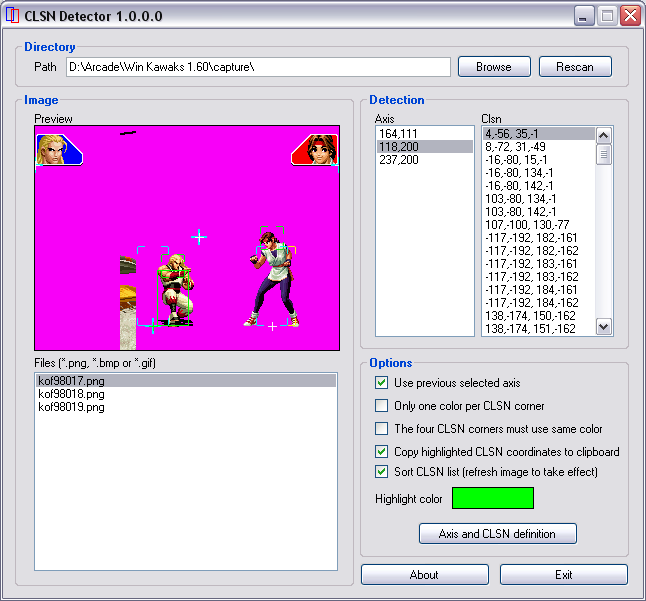Viewport: 646px width, 601px height.
Task: Enable four CLSN corners same color option
Action: point(381,429)
